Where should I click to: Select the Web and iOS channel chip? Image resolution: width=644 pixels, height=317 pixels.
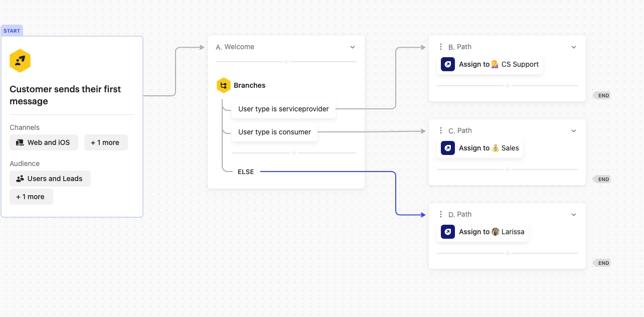click(44, 142)
